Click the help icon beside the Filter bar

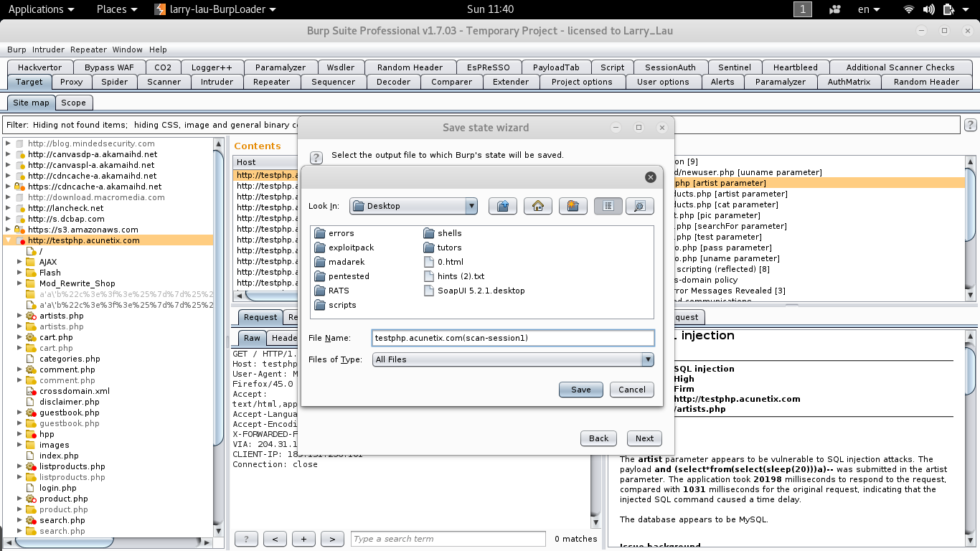[970, 126]
